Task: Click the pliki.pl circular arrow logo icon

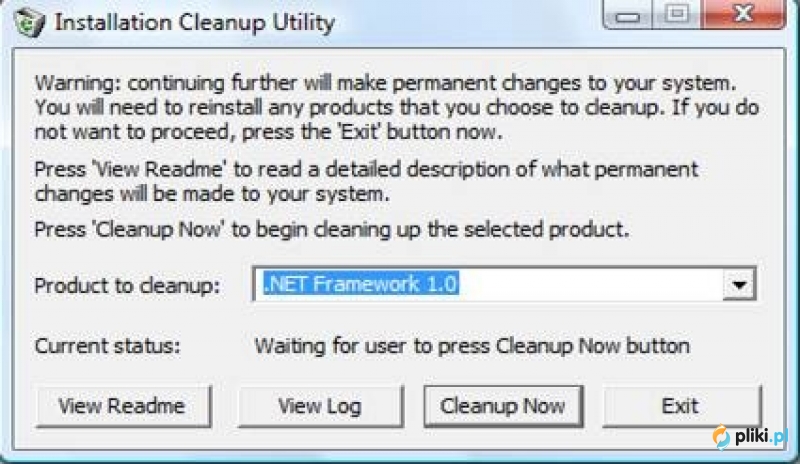Action: [722, 437]
